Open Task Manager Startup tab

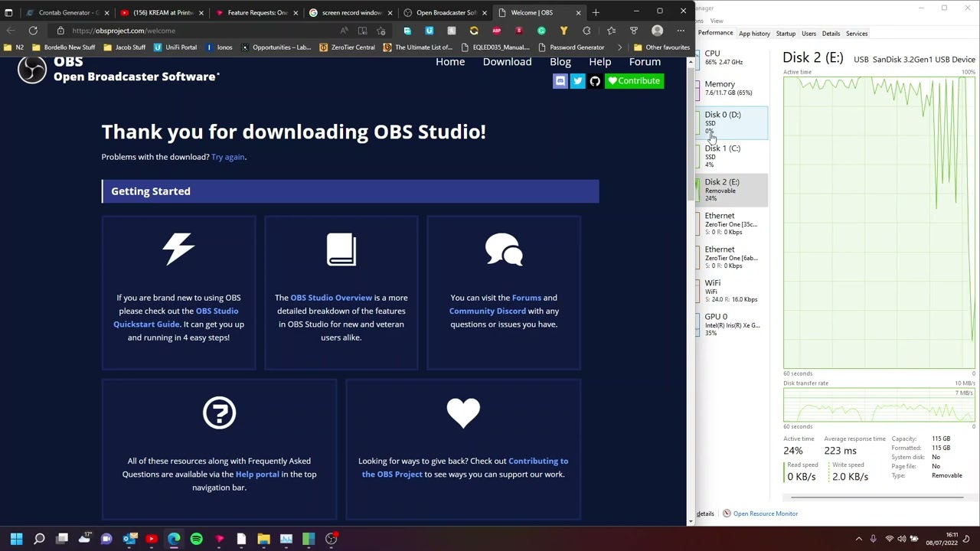point(786,34)
